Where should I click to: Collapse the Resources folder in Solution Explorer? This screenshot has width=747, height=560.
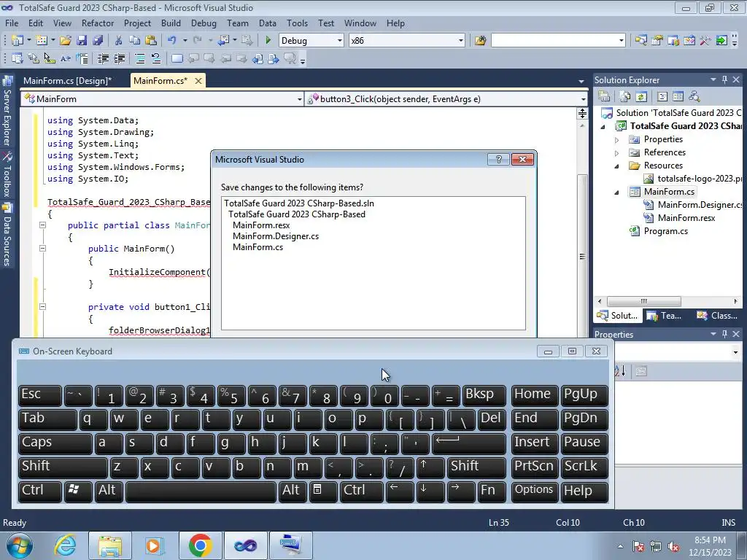coord(617,166)
